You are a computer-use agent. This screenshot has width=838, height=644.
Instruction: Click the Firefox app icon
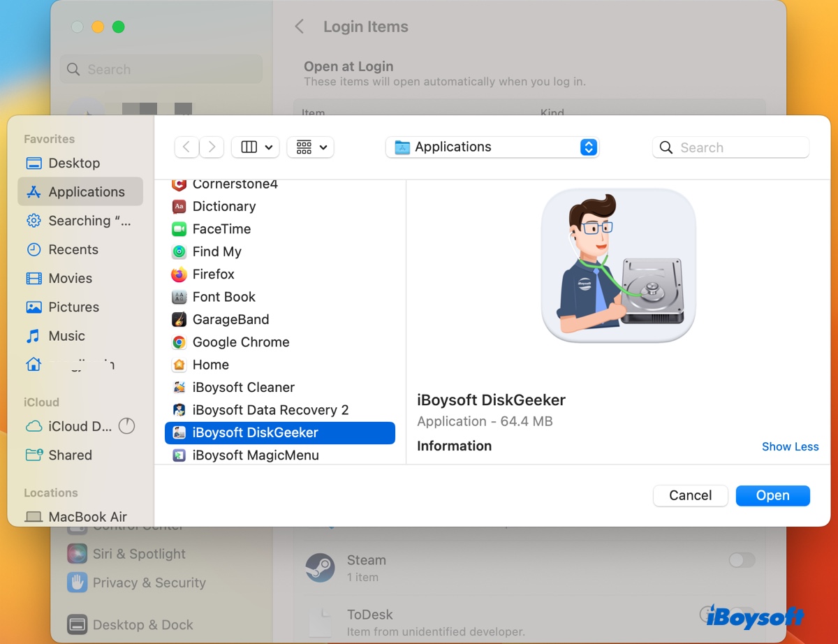[x=179, y=275]
